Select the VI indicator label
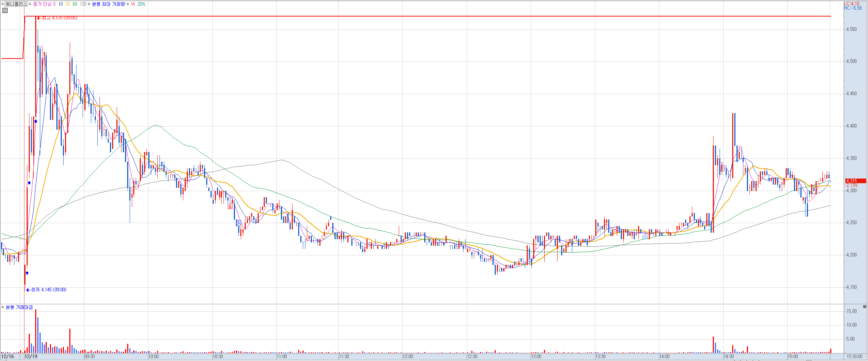This screenshot has height=361, width=868. click(133, 4)
